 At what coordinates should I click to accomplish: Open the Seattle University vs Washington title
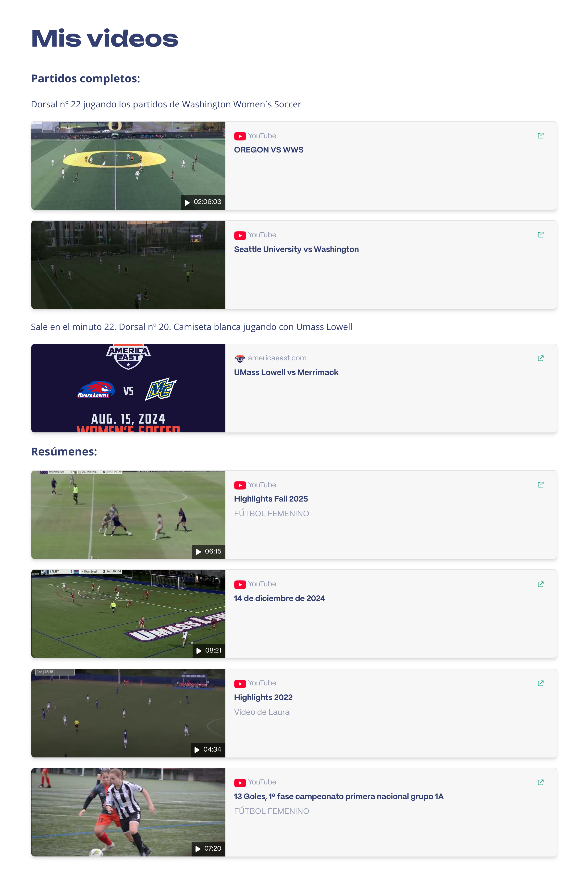coord(296,249)
